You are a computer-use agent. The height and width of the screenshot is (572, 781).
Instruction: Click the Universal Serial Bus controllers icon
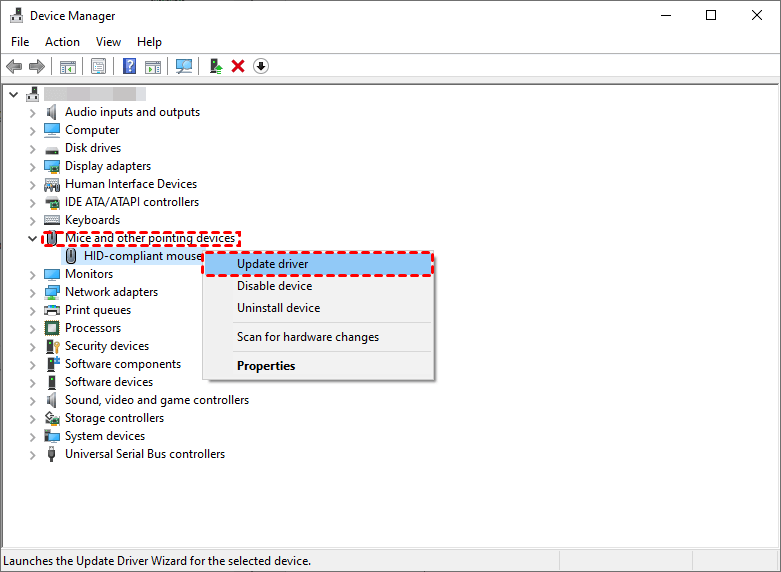click(x=51, y=454)
